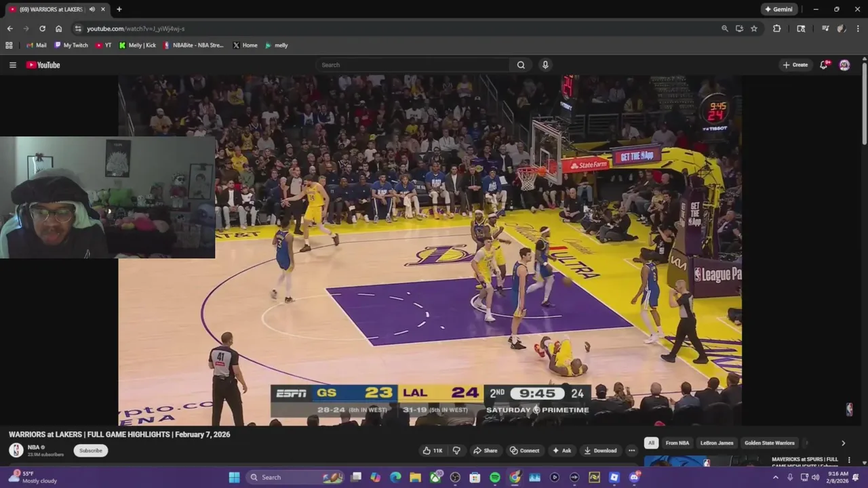Screen dimensions: 868x488
Task: Go to the YouTube home logo
Action: coord(43,65)
